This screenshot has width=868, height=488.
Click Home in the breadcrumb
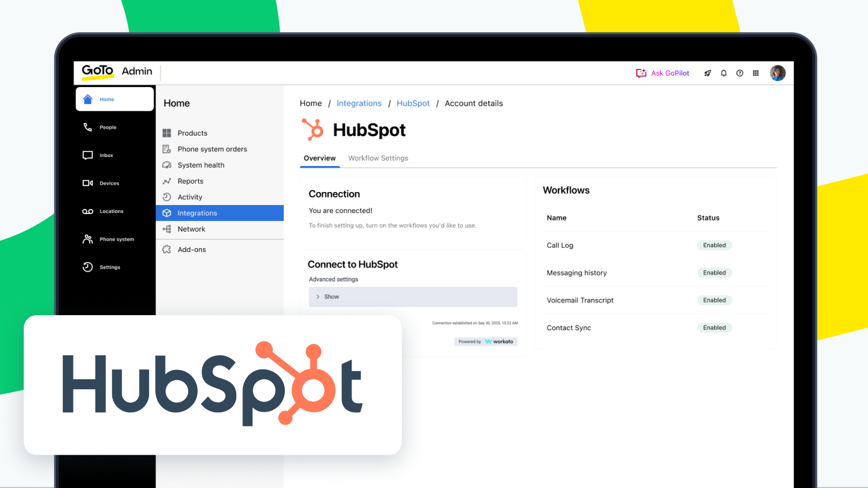coord(311,103)
